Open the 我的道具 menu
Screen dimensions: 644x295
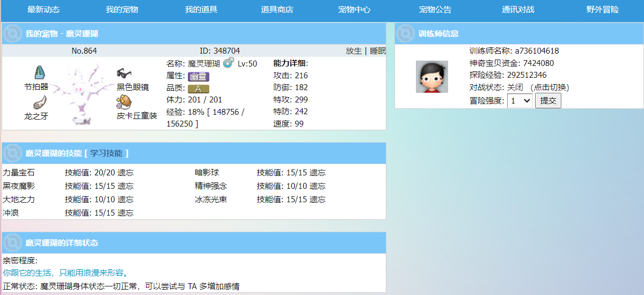[x=201, y=10]
